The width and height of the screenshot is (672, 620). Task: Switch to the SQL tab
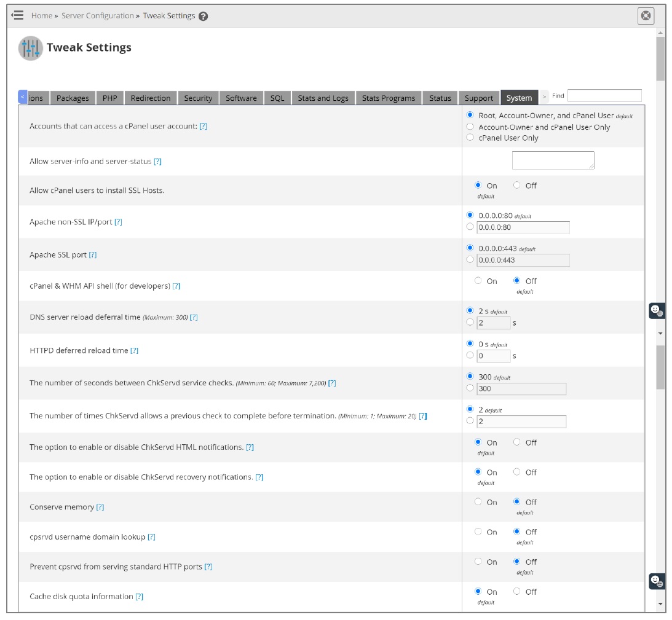pyautogui.click(x=277, y=98)
